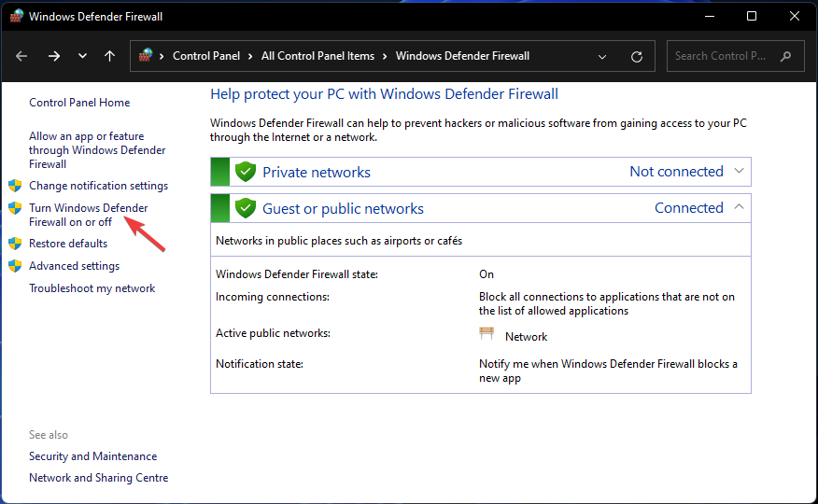Screen dimensions: 818x504
Task: Click Guest or public networks heading
Action: [343, 208]
